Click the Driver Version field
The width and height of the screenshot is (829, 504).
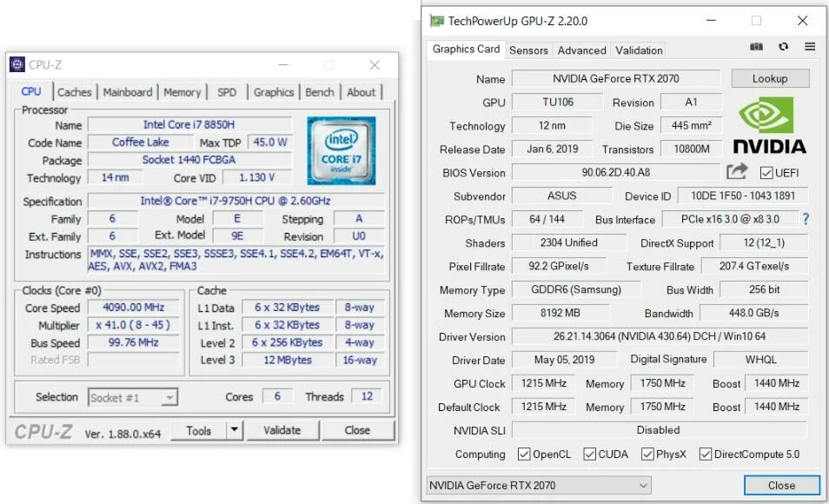coord(660,335)
